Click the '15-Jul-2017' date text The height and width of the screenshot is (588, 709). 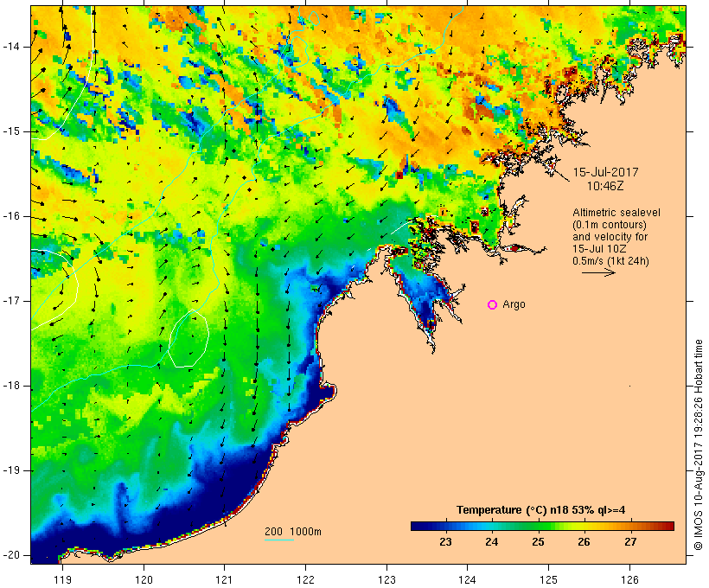click(605, 172)
